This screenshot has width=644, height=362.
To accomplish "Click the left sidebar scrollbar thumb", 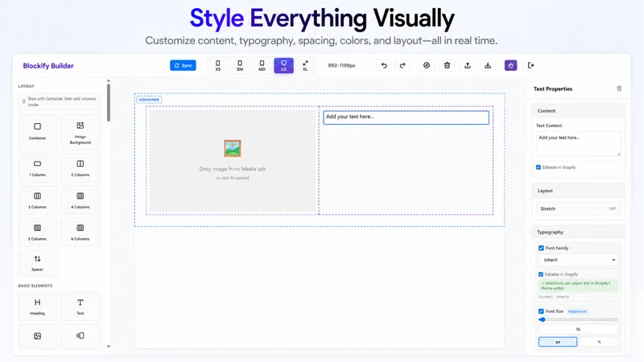I will (109, 103).
